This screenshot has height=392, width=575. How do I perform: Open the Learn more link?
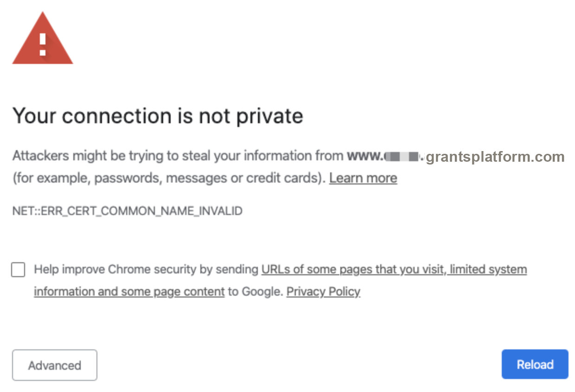tap(363, 178)
